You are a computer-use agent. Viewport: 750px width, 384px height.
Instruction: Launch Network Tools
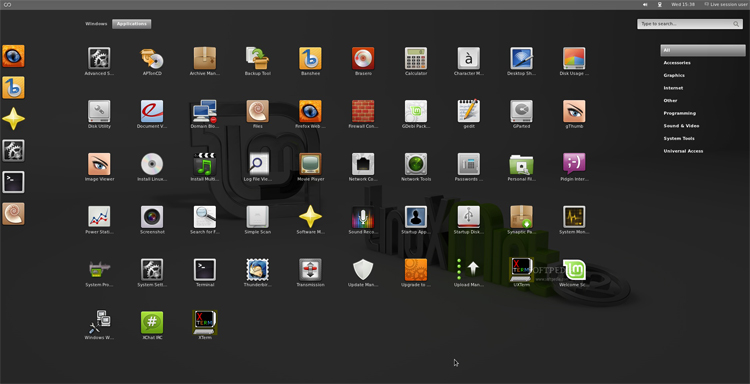pyautogui.click(x=416, y=164)
